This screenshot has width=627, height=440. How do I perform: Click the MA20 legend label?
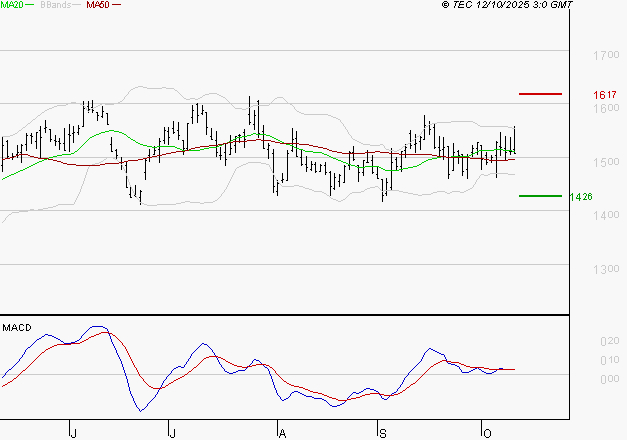click(11, 5)
